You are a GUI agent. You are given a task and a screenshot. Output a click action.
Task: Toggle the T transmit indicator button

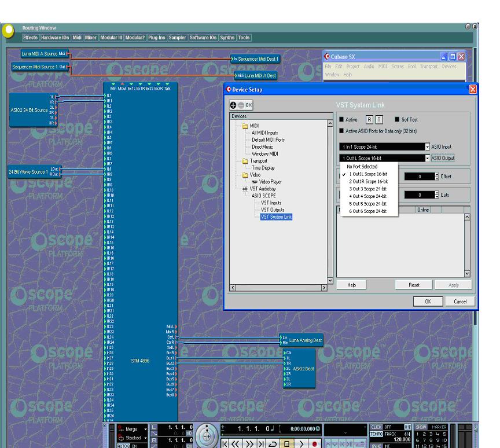click(x=379, y=120)
